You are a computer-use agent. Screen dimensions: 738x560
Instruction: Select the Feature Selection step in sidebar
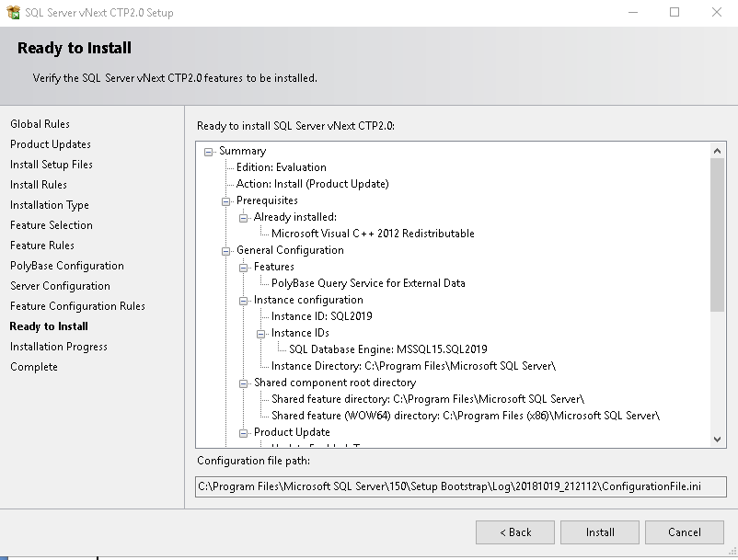52,225
